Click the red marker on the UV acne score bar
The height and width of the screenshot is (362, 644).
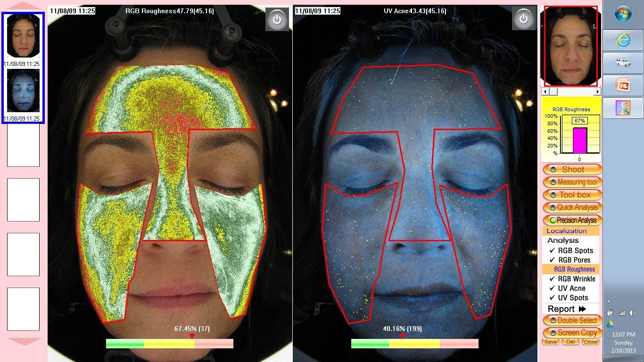pyautogui.click(x=402, y=336)
